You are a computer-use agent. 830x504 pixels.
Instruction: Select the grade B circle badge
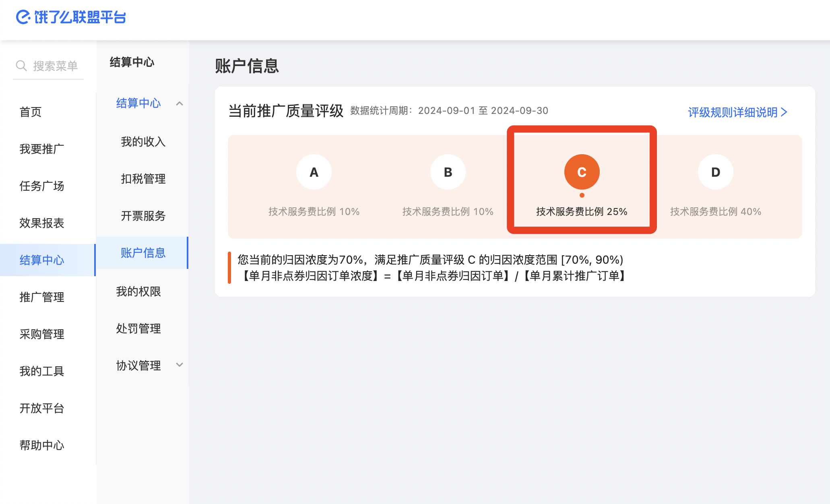tap(448, 172)
